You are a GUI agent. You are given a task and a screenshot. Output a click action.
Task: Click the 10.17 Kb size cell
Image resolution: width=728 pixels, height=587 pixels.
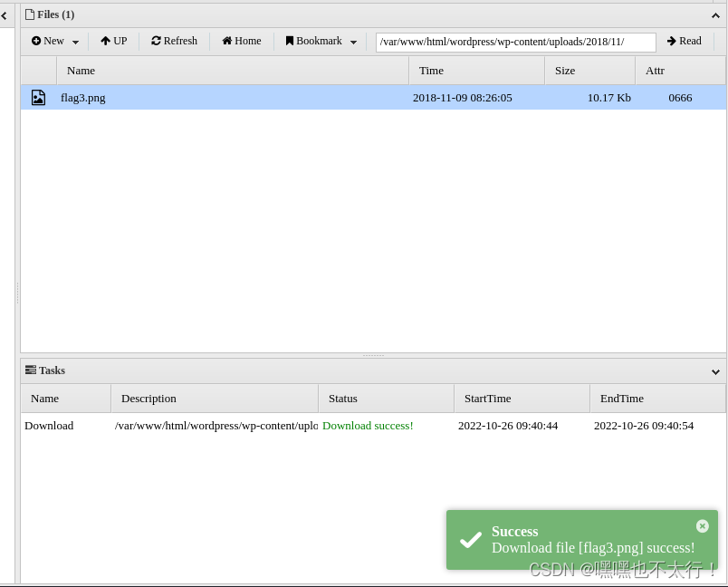tap(609, 98)
